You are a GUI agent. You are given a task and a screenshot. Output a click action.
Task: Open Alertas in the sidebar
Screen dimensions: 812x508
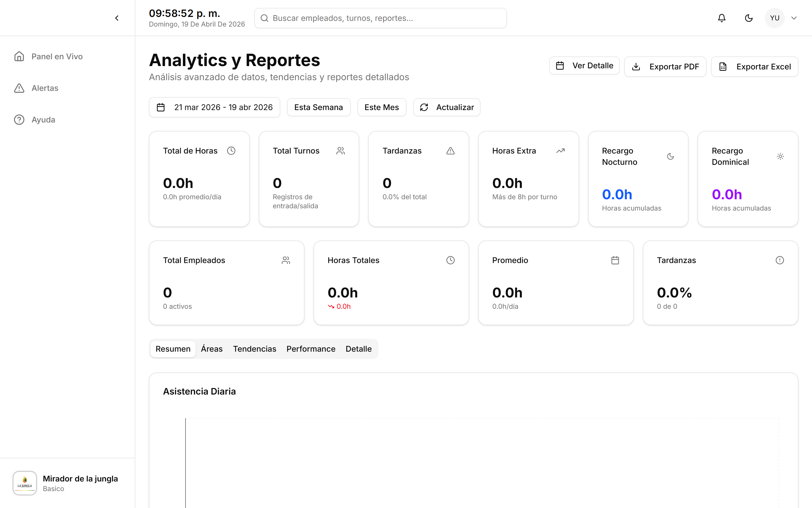(x=67, y=88)
